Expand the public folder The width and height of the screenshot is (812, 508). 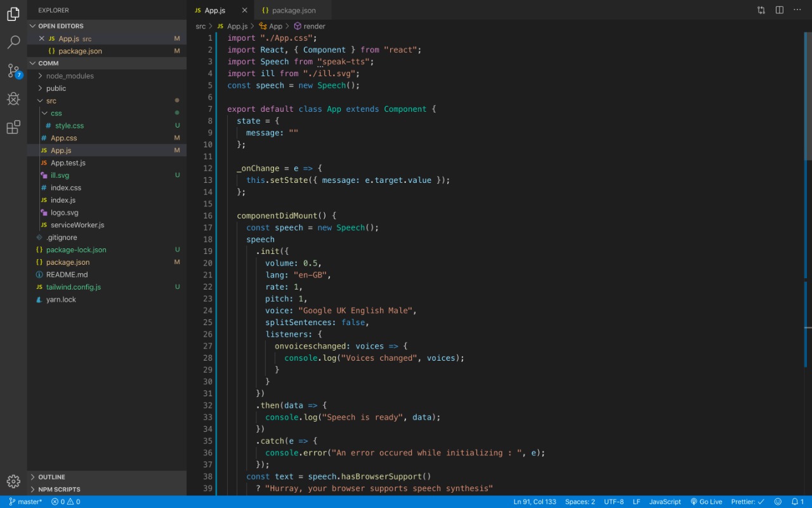point(107,88)
